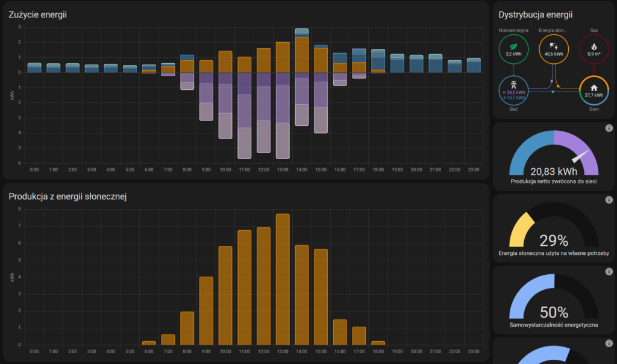
Task: Click the 14:00 bar in solar production chart
Action: pyautogui.click(x=301, y=295)
